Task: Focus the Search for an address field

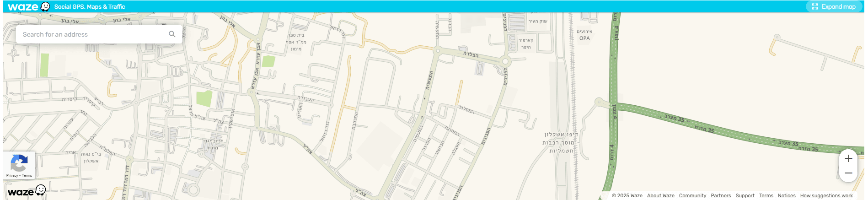Action: pyautogui.click(x=99, y=34)
